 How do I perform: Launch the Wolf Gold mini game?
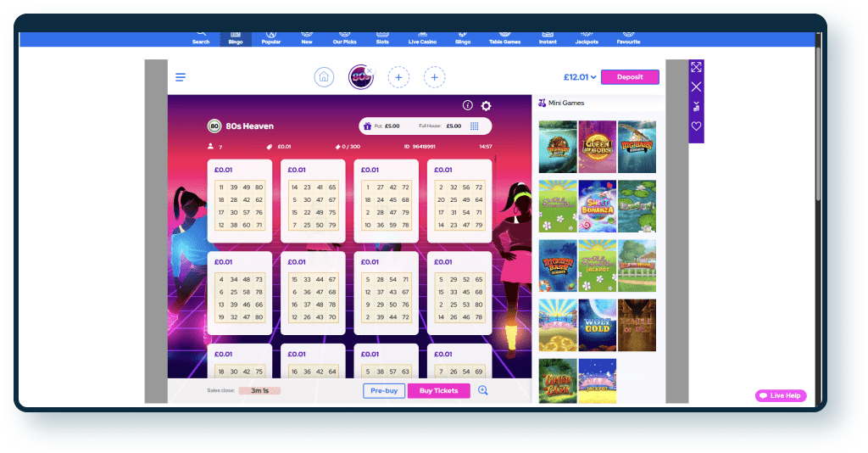[598, 325]
